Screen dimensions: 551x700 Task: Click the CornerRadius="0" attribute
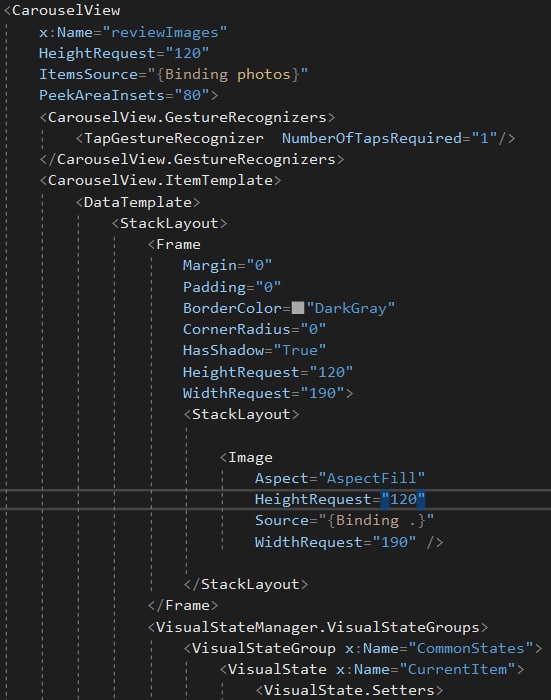point(254,329)
